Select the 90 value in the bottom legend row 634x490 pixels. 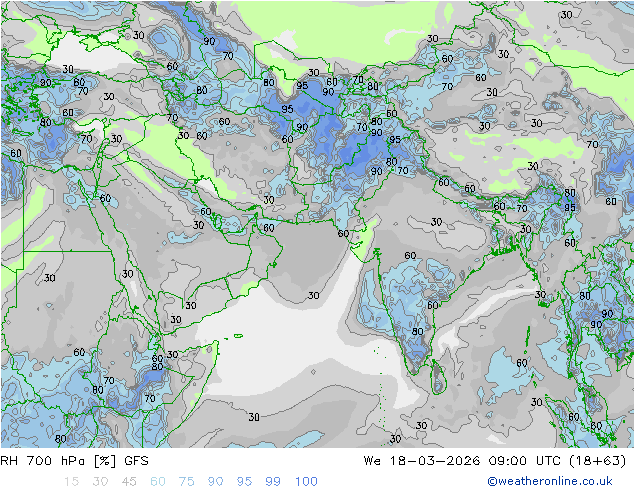coord(215,481)
